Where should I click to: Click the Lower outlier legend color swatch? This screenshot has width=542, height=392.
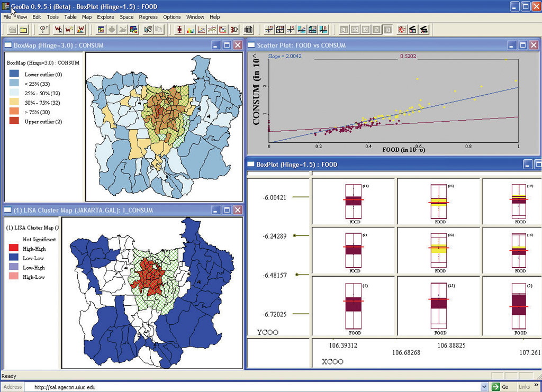(14, 74)
